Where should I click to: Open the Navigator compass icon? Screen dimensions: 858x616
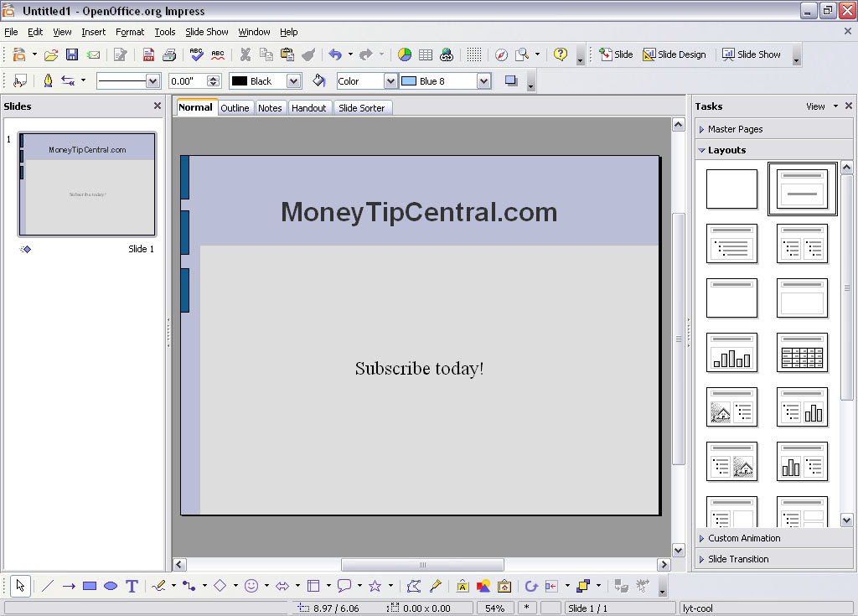[x=501, y=54]
